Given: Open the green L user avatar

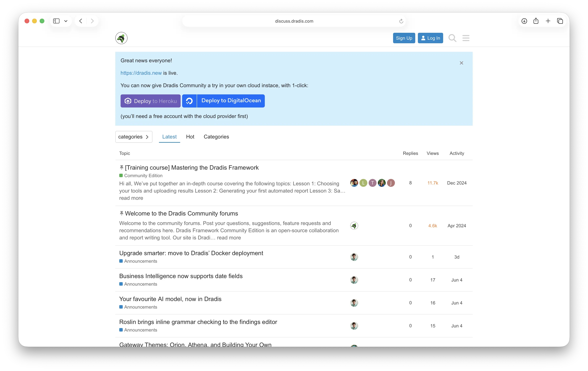Looking at the screenshot, I should tap(363, 183).
